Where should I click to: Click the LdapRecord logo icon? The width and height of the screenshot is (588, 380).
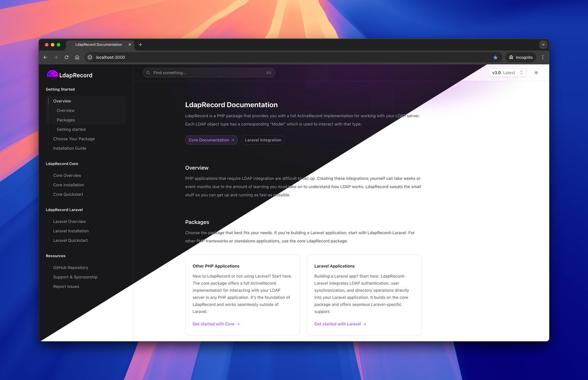[x=52, y=74]
